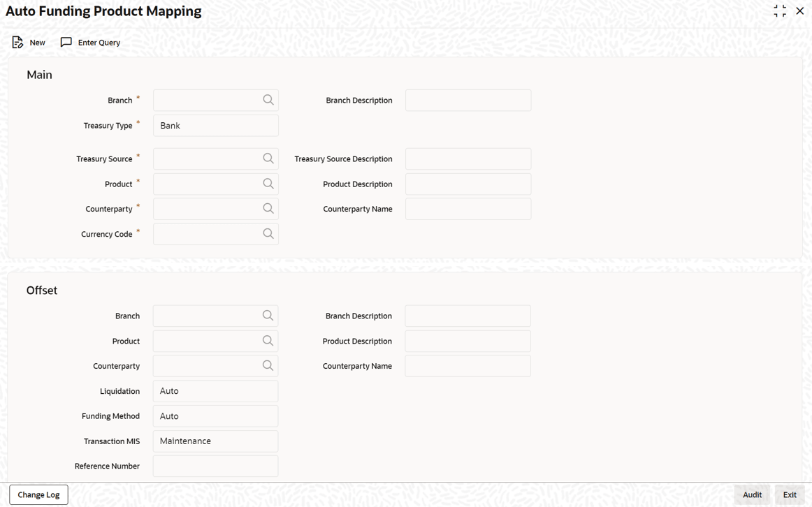Image resolution: width=812 pixels, height=507 pixels.
Task: Open lookup search for Main Counterparty
Action: (268, 209)
